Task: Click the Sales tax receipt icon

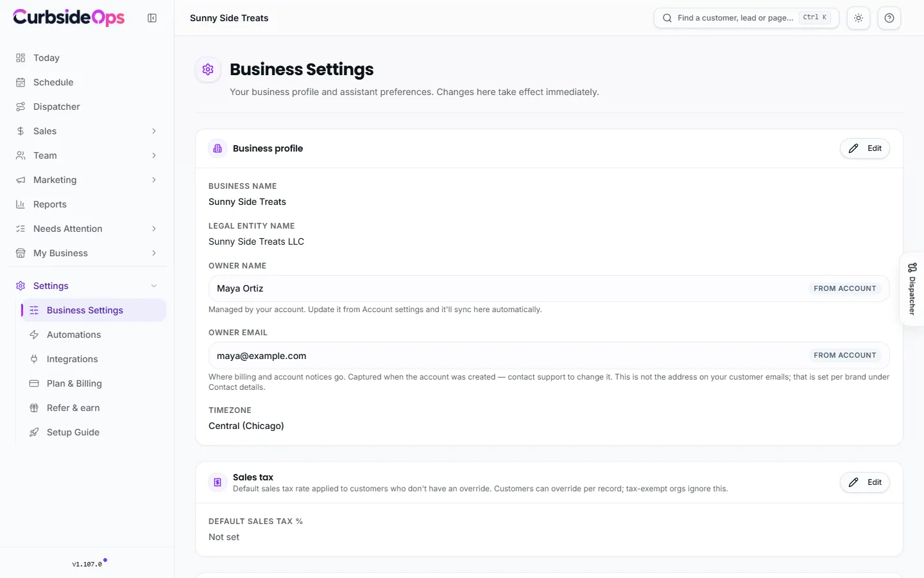Action: click(218, 482)
